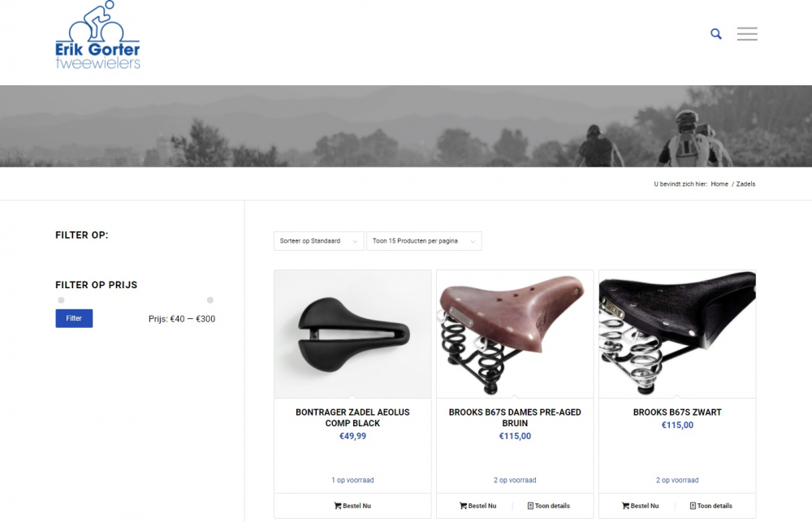Click cart icon for Brooks B67S Bruin

point(463,506)
